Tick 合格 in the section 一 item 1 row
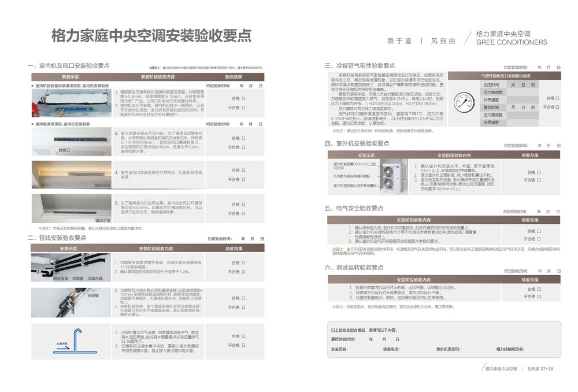The image size is (578, 392). point(244,98)
